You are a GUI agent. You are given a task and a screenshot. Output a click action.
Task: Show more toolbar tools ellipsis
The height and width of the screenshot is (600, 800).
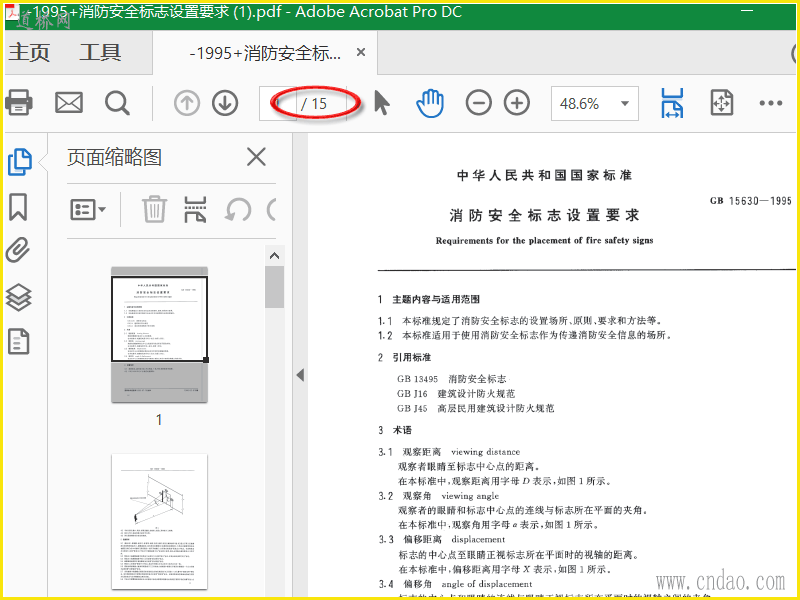770,103
